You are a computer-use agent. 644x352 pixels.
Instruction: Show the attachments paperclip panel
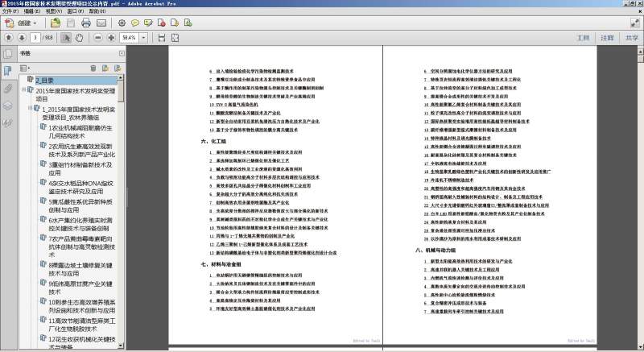8,89
